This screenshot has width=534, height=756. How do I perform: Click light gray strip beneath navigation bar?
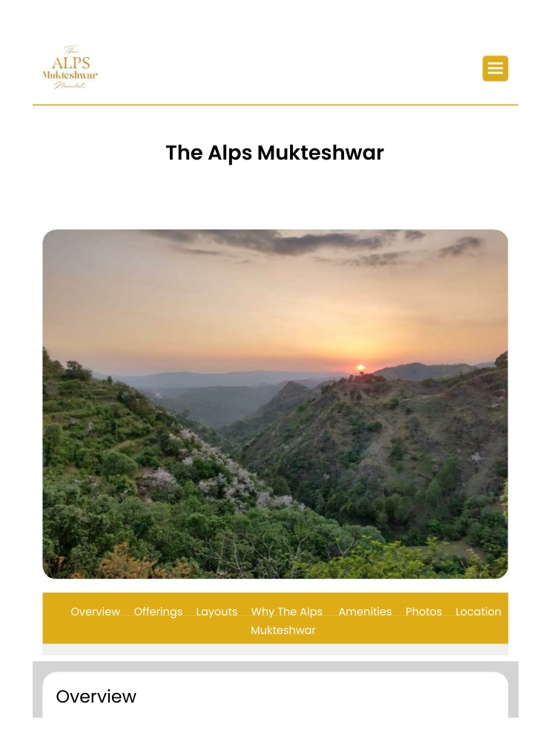tap(275, 649)
